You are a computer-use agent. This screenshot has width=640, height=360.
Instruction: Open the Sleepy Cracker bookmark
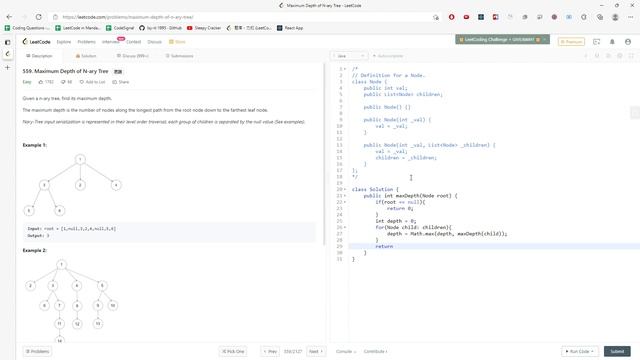(204, 28)
